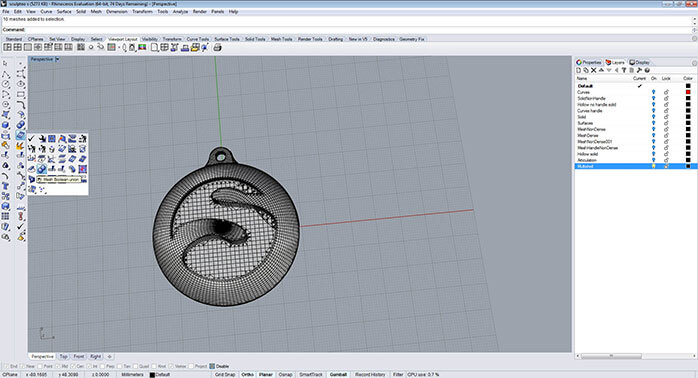
Task: Click the new layer icon in Layers panel
Action: pyautogui.click(x=579, y=70)
